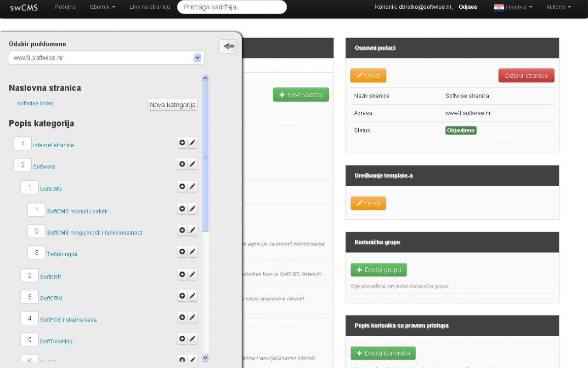Viewport: 588px width, 368px height.
Task: Open Link na stranicu menu item
Action: [150, 7]
